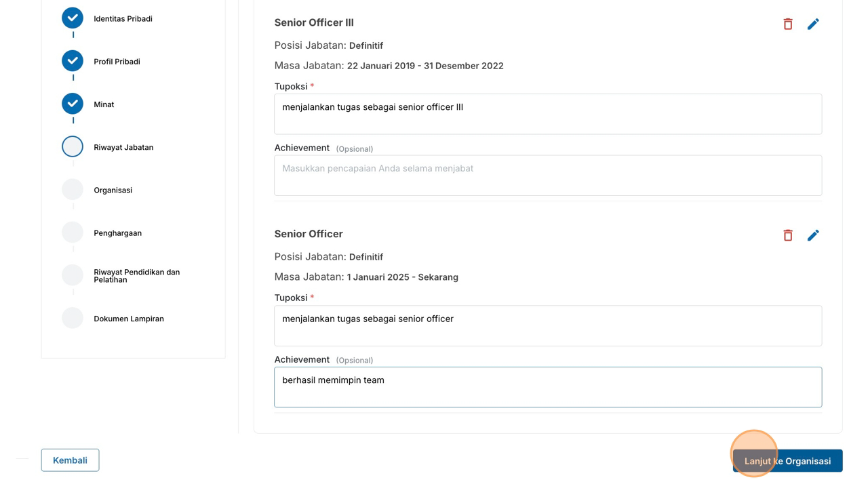
Task: Go to the Organisasi step
Action: [113, 190]
